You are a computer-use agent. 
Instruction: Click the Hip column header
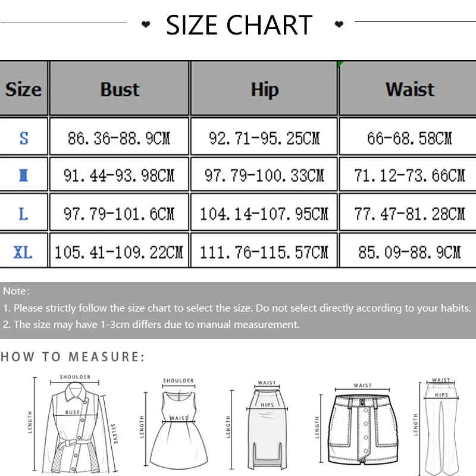[264, 89]
